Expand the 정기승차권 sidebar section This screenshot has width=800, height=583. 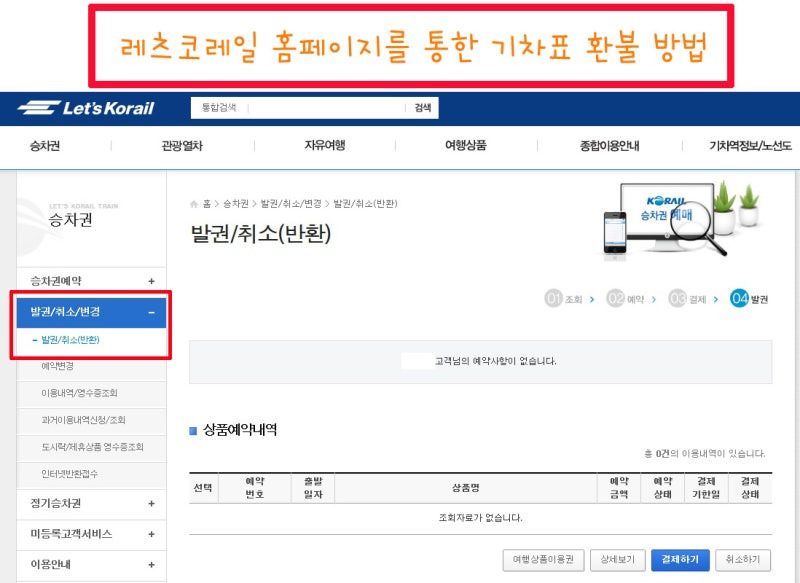(91, 504)
